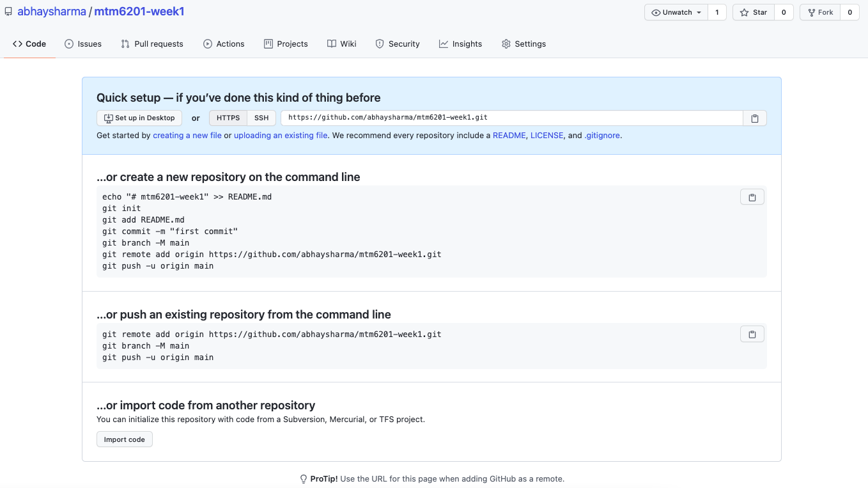Open the Actions tab

tap(224, 44)
